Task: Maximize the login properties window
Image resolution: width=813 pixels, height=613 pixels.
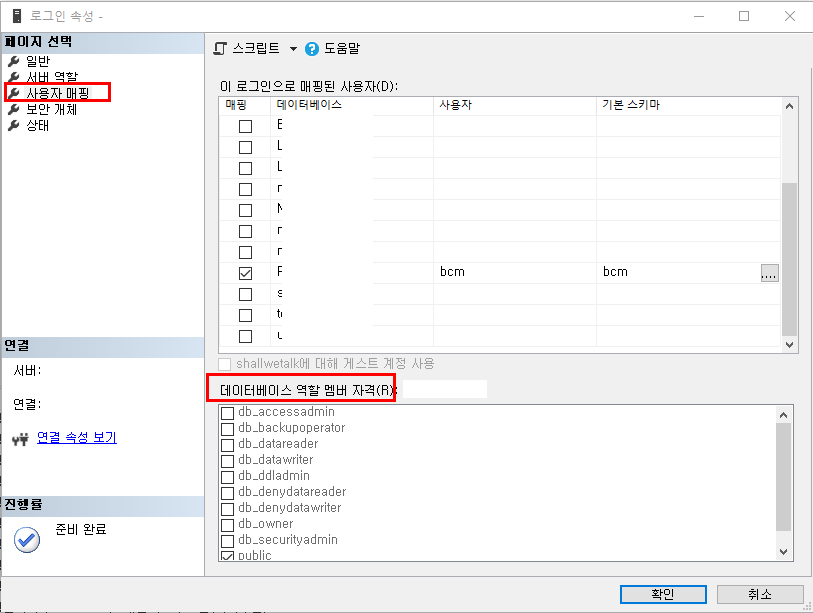Action: click(744, 16)
